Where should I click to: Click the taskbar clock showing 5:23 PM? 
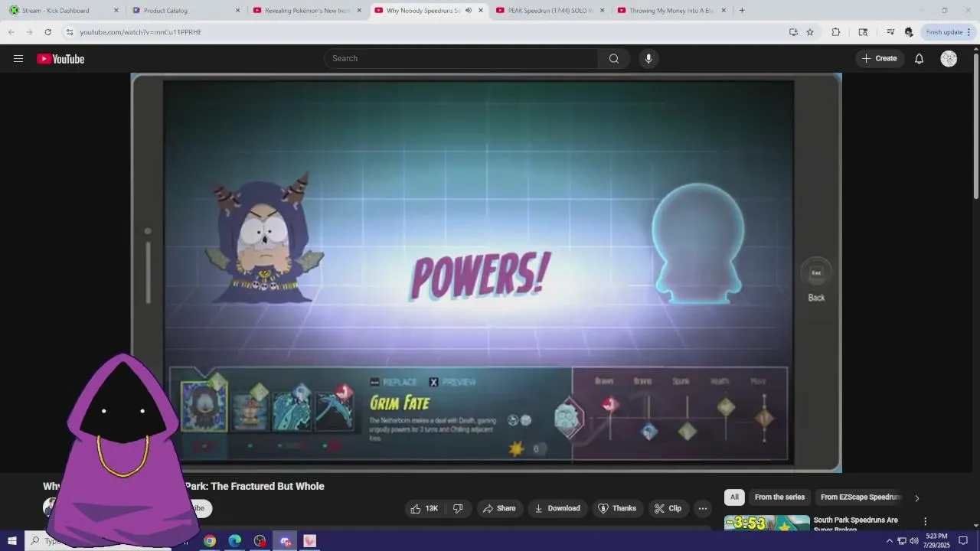click(x=936, y=541)
